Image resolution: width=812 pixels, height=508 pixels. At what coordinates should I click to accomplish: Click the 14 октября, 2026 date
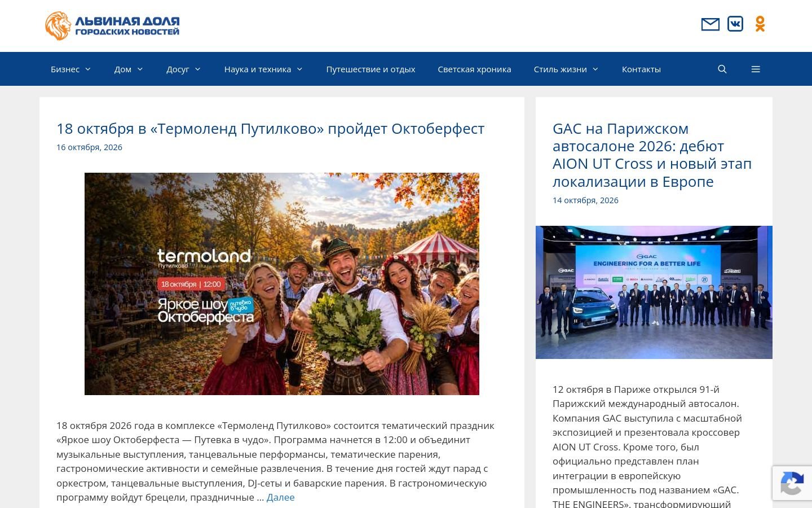click(585, 200)
